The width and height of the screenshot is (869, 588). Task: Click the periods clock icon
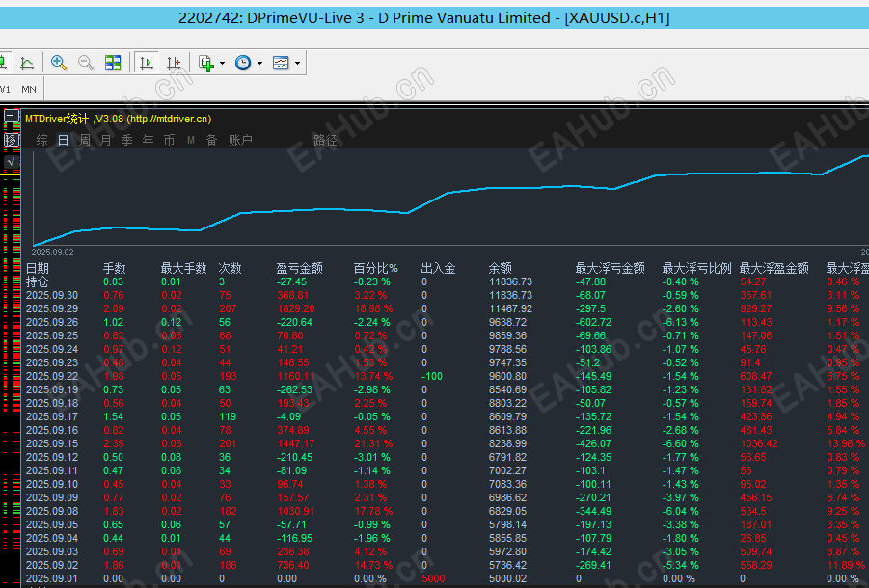243,63
